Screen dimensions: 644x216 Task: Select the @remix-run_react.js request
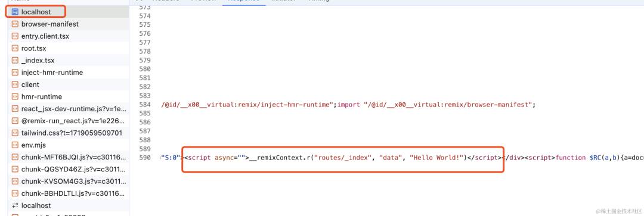click(x=68, y=121)
